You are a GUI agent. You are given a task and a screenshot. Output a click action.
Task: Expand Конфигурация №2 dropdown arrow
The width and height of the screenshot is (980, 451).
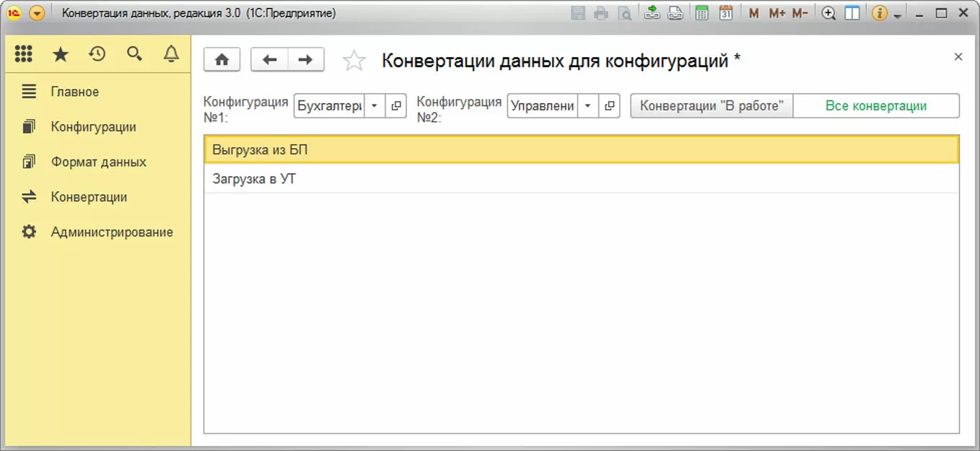587,106
